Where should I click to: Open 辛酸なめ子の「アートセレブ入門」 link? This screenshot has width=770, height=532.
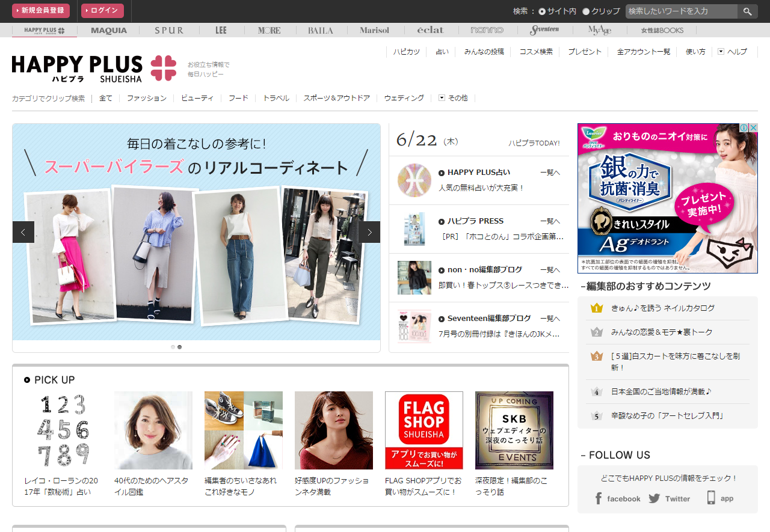click(667, 415)
